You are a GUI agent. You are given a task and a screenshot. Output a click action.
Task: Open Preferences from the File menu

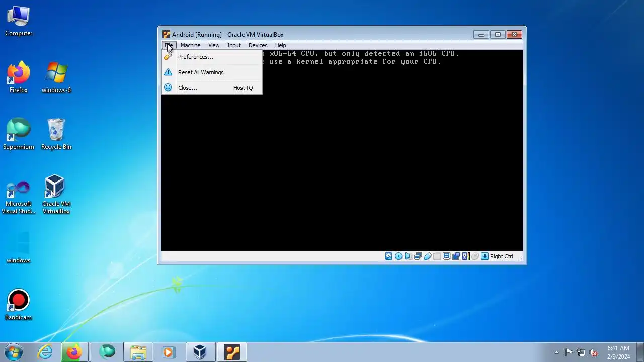click(212, 57)
